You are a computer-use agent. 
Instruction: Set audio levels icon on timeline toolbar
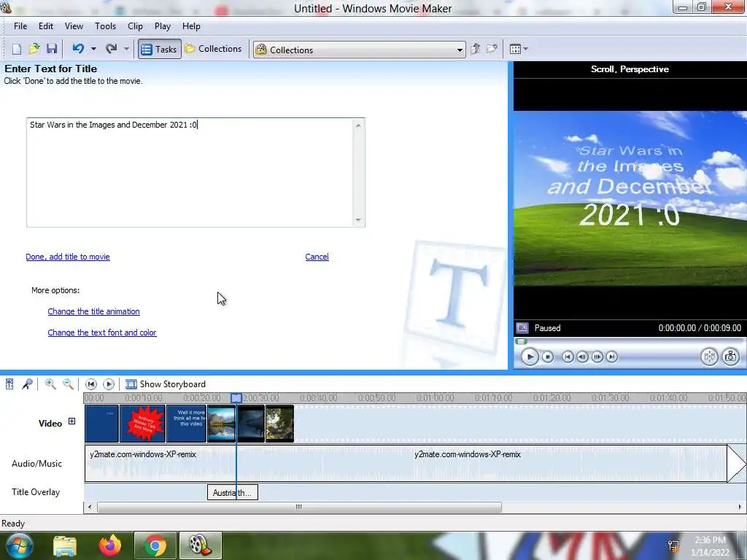(x=9, y=384)
